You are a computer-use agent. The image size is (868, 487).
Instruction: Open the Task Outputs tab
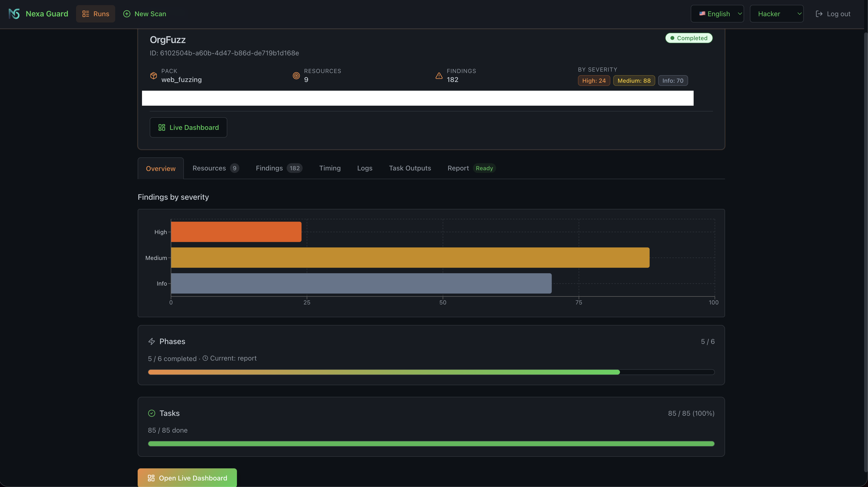pos(410,168)
